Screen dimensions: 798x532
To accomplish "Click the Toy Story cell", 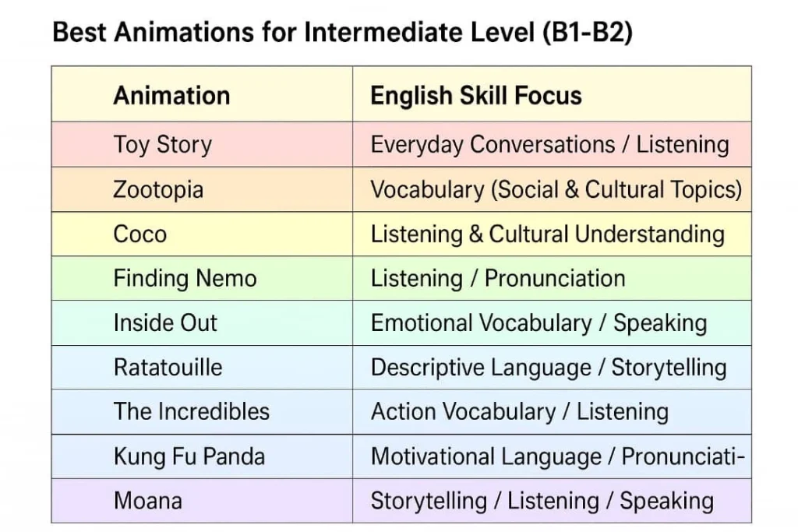I will pos(202,144).
